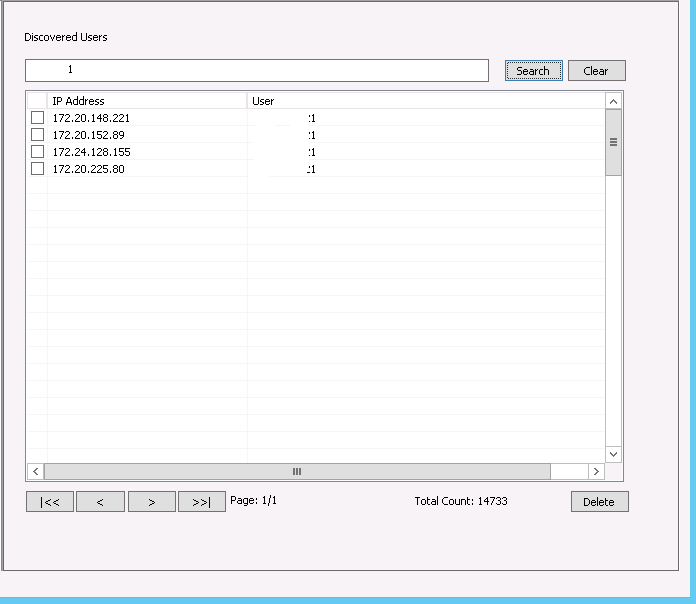The width and height of the screenshot is (696, 604).
Task: Click the Discovered Users search input field
Action: pyautogui.click(x=257, y=71)
